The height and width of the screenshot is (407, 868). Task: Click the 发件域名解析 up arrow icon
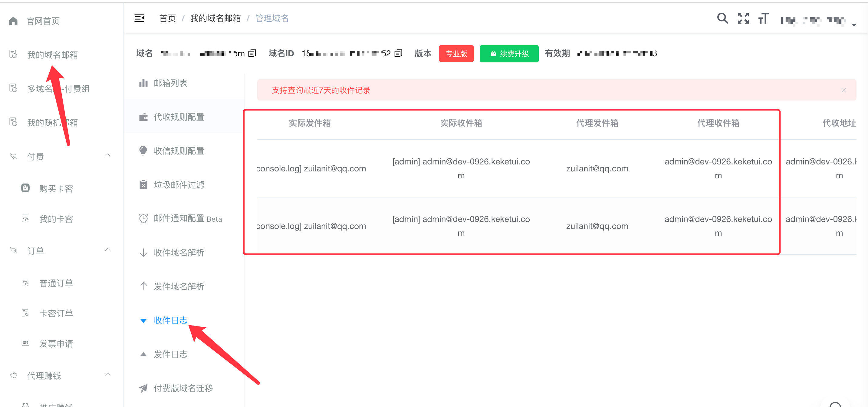click(x=143, y=286)
